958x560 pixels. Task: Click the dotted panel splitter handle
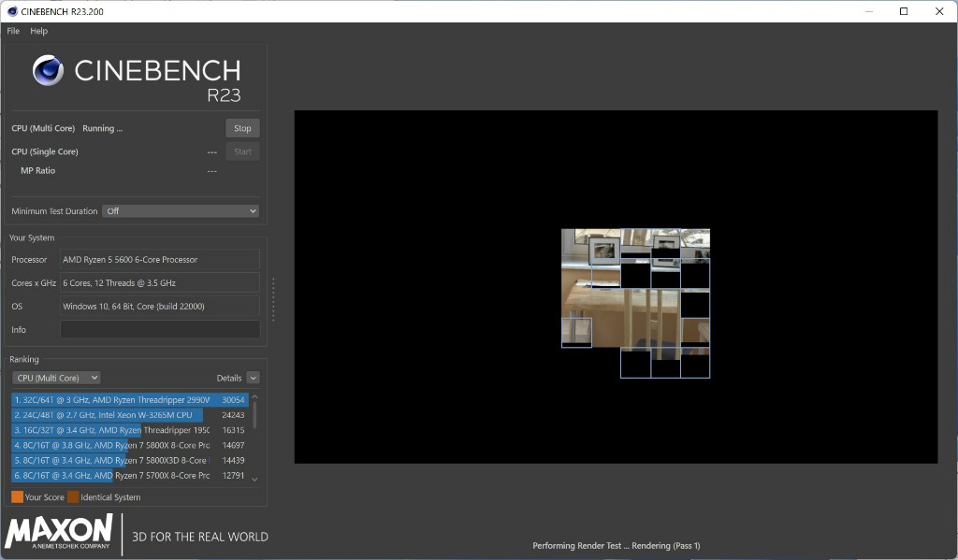273,299
